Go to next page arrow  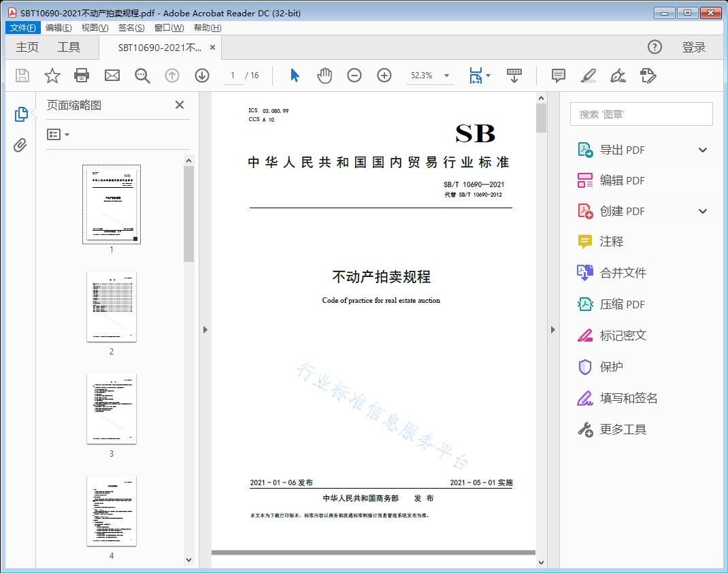tap(202, 76)
